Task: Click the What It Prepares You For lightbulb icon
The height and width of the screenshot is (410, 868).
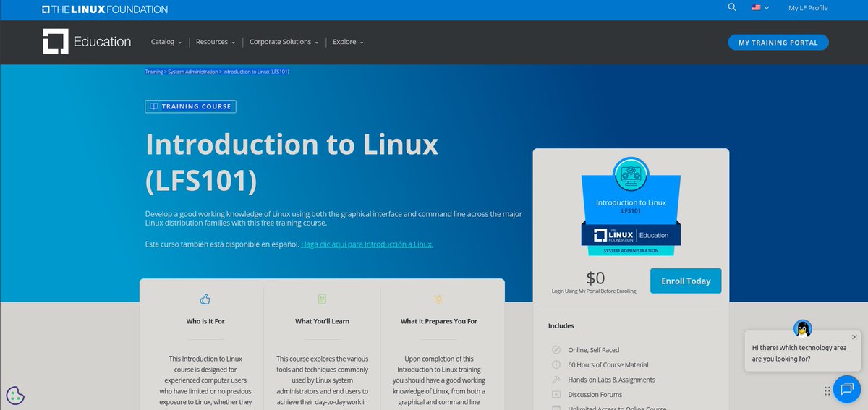Action: point(438,299)
